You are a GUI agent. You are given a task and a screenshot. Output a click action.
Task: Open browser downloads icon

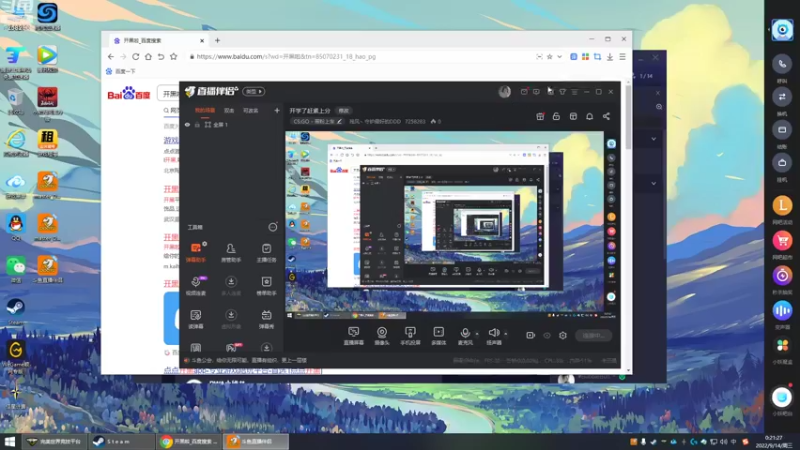click(x=610, y=57)
